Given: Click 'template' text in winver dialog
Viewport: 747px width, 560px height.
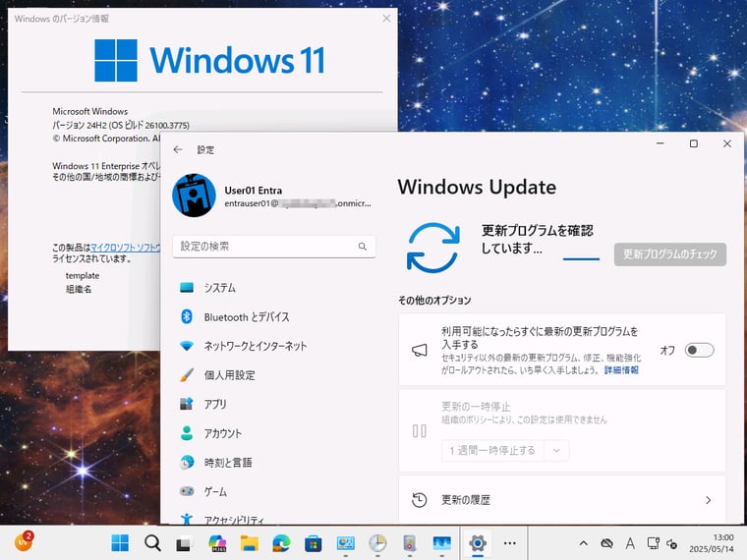Looking at the screenshot, I should 83,276.
